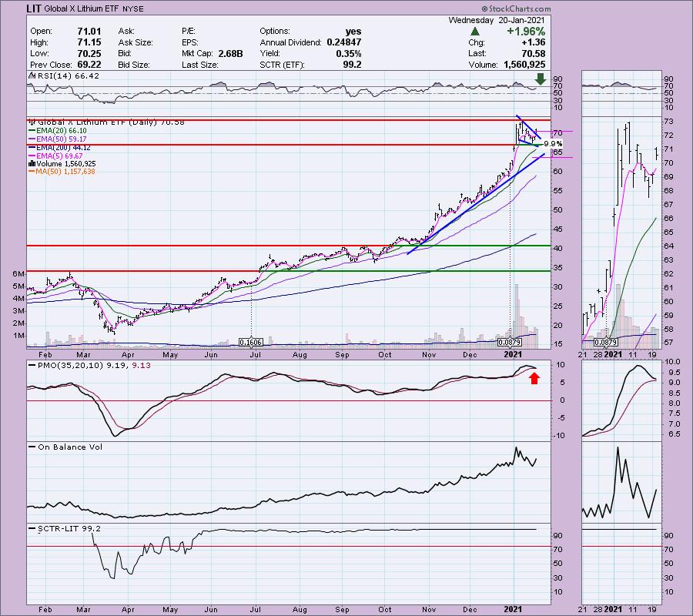
Task: Click the Ask Size label
Action: click(x=136, y=42)
